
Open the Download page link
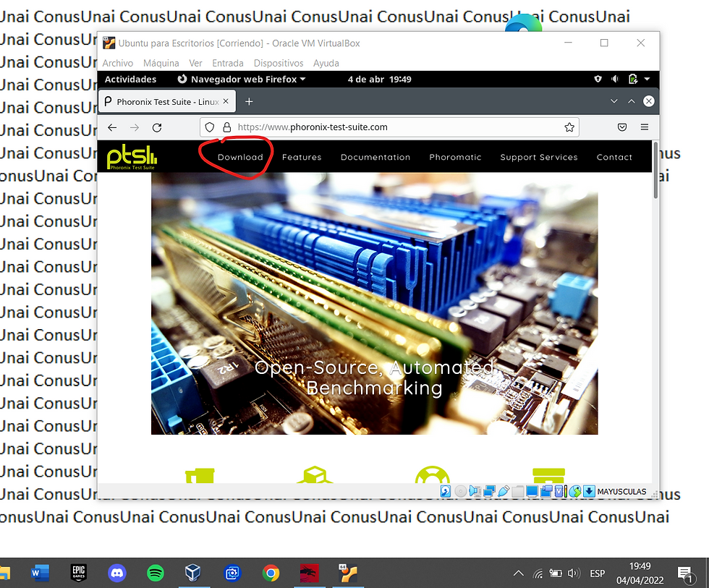240,157
